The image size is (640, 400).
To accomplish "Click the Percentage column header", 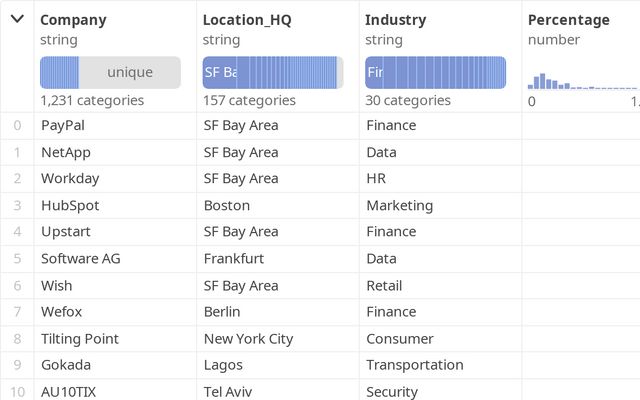I will [568, 20].
